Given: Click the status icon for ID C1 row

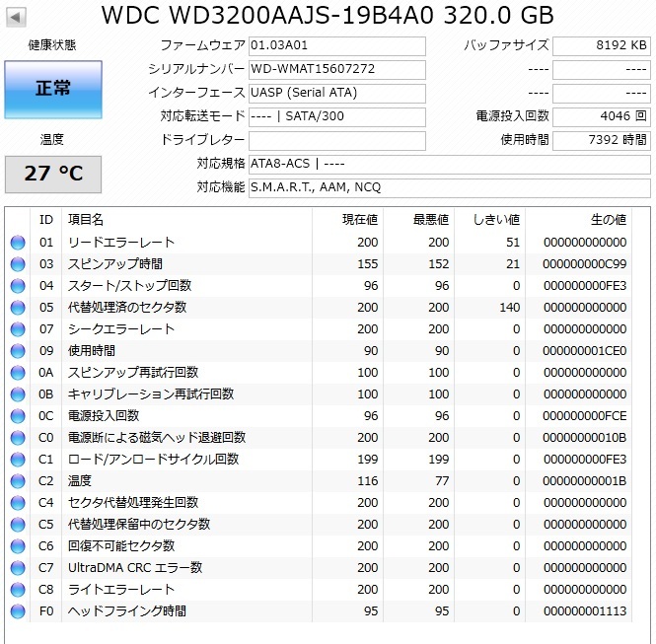Looking at the screenshot, I should click(x=18, y=460).
